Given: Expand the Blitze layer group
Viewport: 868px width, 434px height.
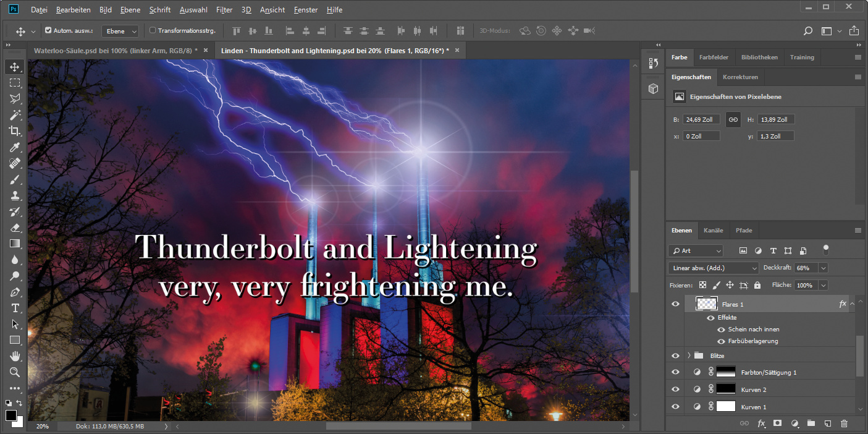Looking at the screenshot, I should click(x=688, y=355).
